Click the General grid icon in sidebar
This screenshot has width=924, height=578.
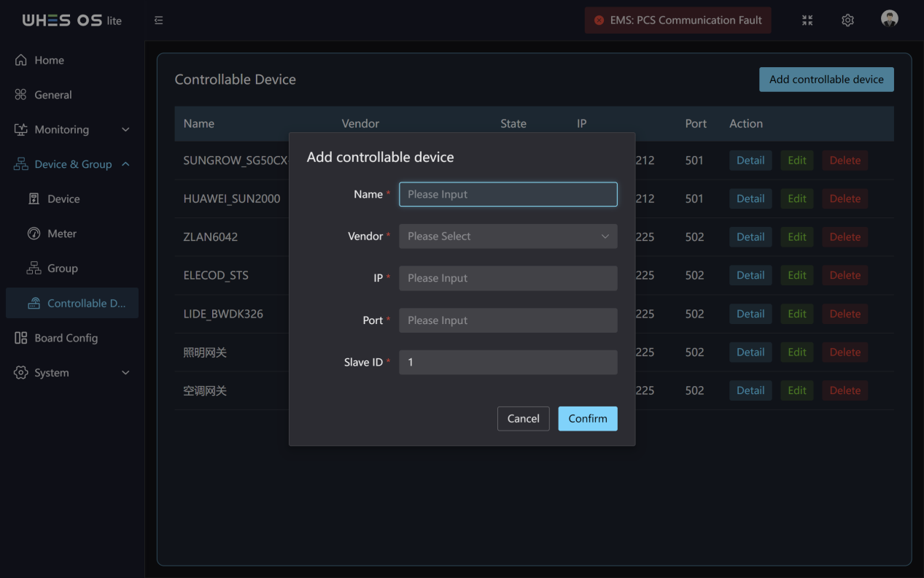(21, 95)
